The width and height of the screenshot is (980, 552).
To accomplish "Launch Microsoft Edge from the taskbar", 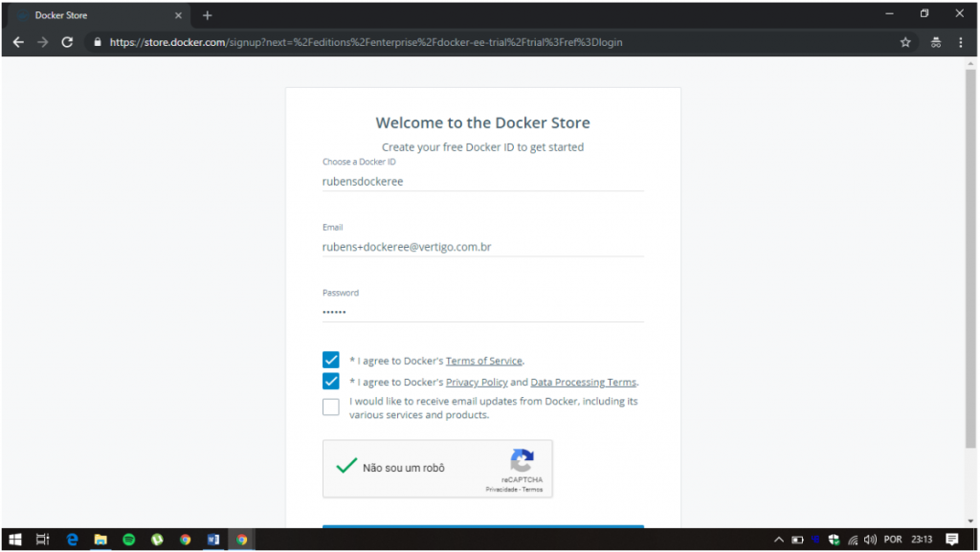I will point(72,540).
